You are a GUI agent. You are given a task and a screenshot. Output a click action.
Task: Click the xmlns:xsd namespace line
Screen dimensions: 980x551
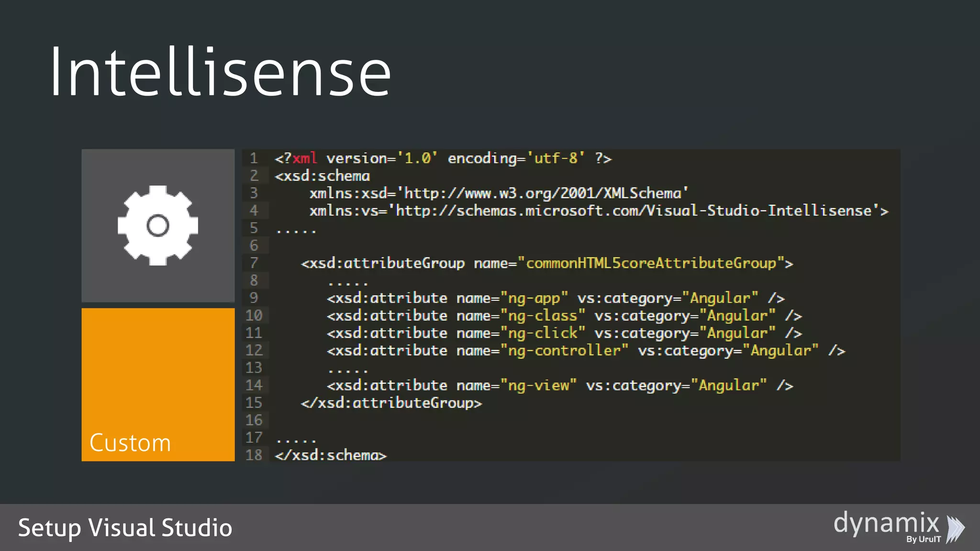[499, 193]
